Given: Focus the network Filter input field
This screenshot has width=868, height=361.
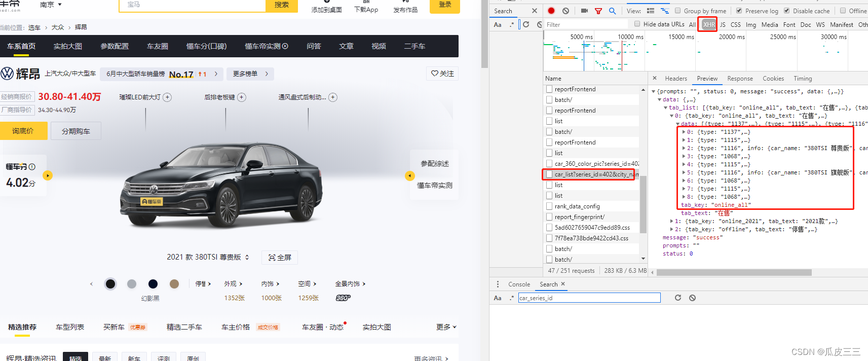Looking at the screenshot, I should (587, 24).
